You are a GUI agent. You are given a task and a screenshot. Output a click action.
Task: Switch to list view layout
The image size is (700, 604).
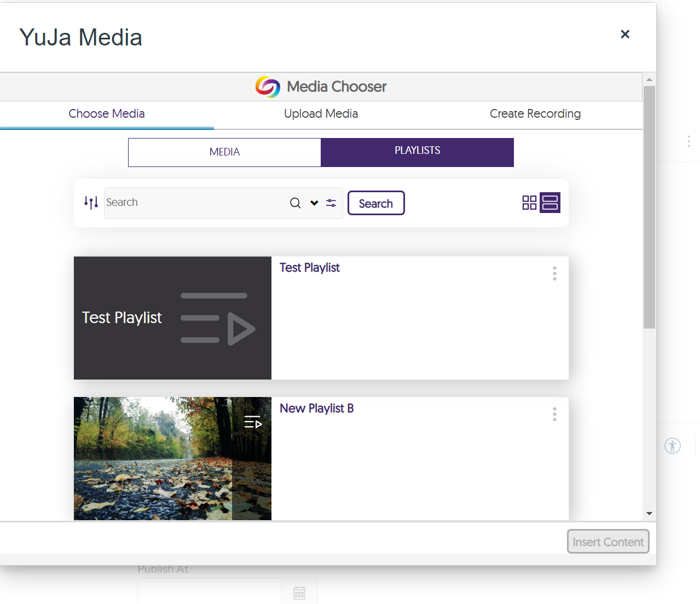(x=550, y=203)
